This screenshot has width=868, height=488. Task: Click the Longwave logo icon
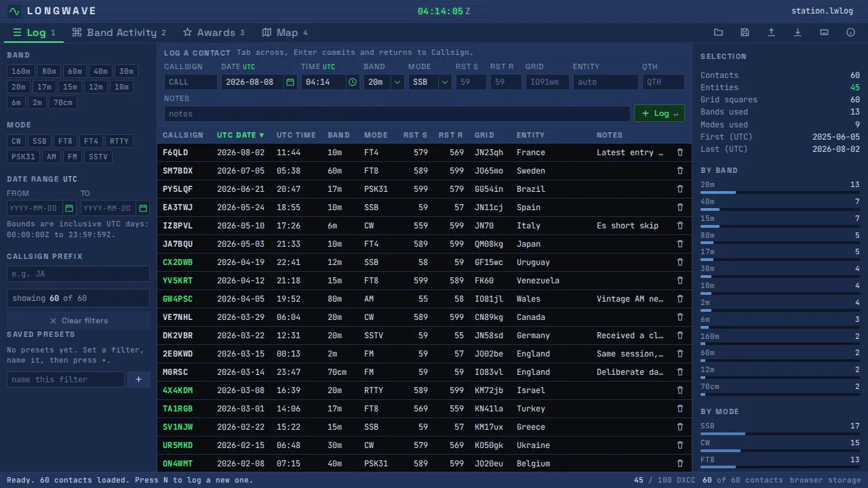(x=14, y=11)
